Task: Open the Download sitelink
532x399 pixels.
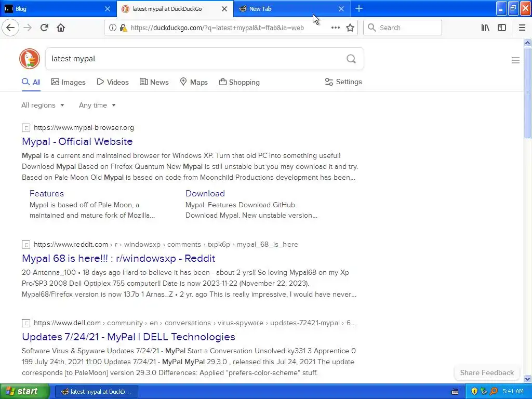Action: pyautogui.click(x=205, y=193)
